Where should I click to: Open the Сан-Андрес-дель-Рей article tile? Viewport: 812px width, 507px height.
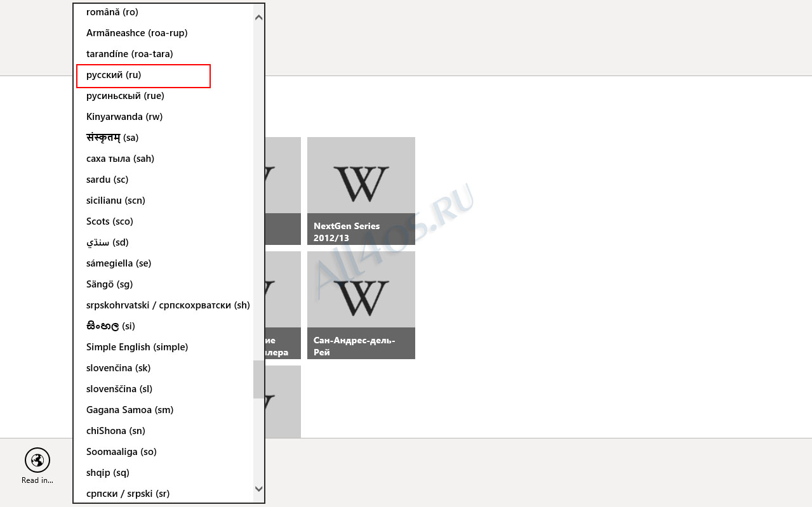pyautogui.click(x=361, y=305)
